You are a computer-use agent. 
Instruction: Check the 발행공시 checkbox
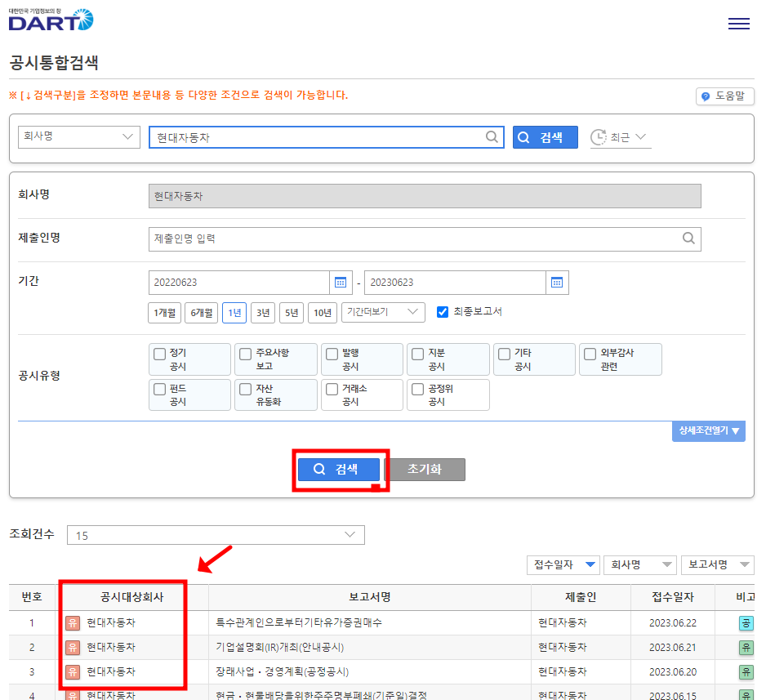pos(332,354)
